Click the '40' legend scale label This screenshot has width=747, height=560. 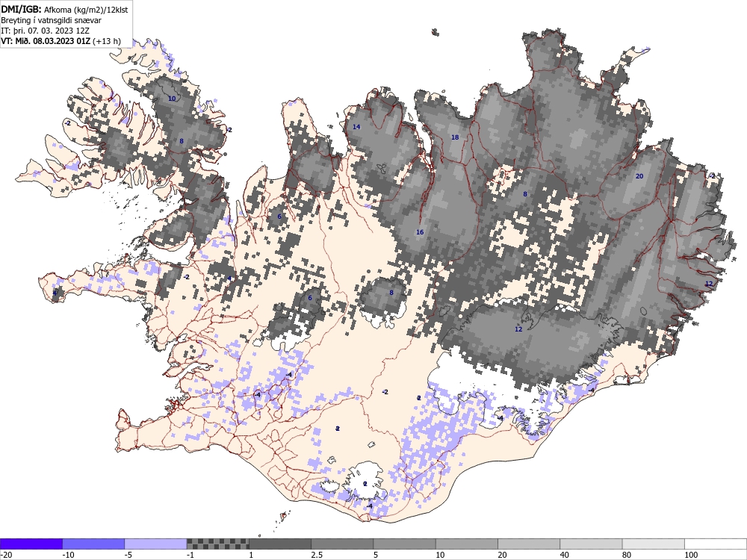565,555
